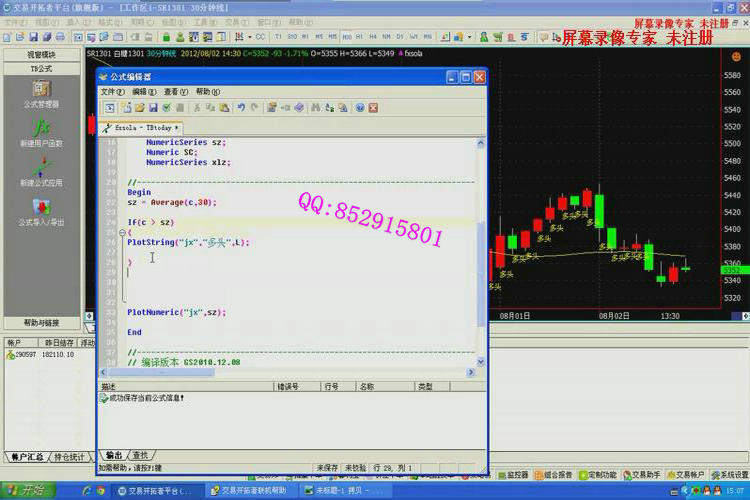The image size is (750, 500).
Task: Click the binoculars find icon in editor toolbar
Action: point(315,107)
